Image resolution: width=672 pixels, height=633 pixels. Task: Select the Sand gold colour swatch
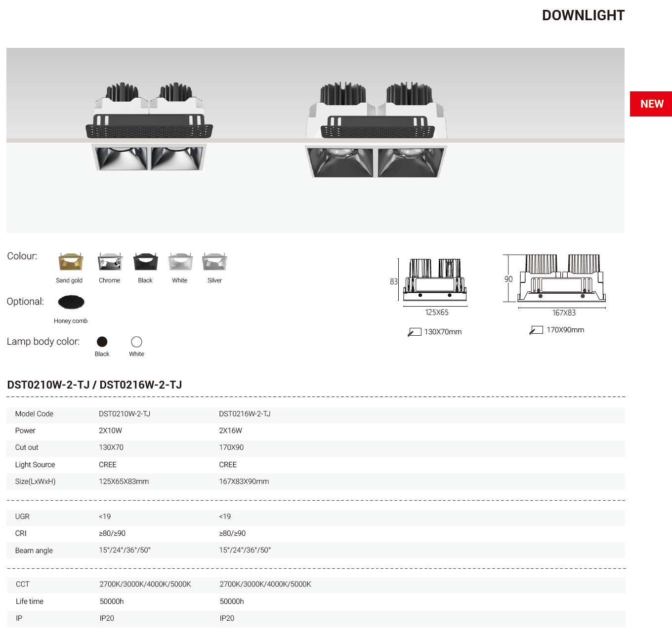(71, 262)
